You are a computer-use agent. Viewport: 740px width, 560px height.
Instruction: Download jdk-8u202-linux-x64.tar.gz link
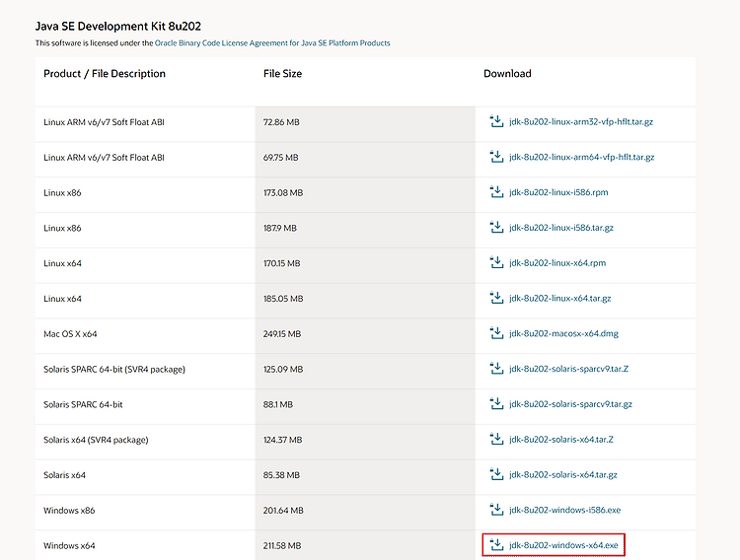pyautogui.click(x=560, y=299)
